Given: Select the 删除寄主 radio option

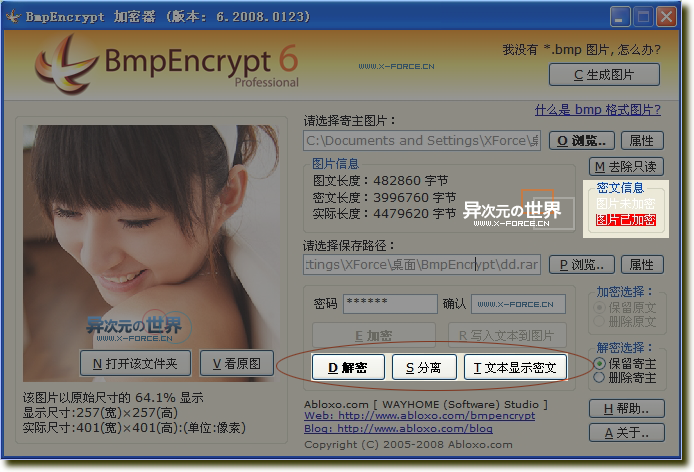Looking at the screenshot, I should [625, 378].
